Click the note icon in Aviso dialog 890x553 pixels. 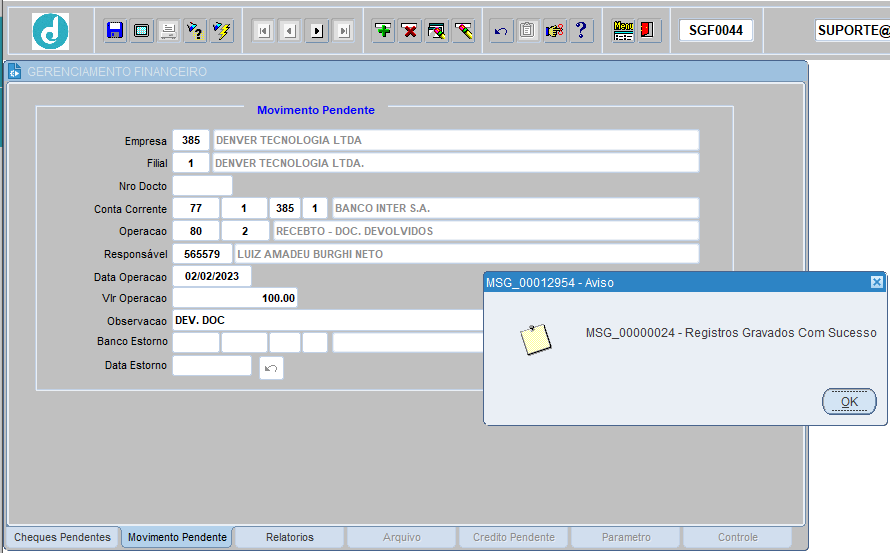(536, 340)
